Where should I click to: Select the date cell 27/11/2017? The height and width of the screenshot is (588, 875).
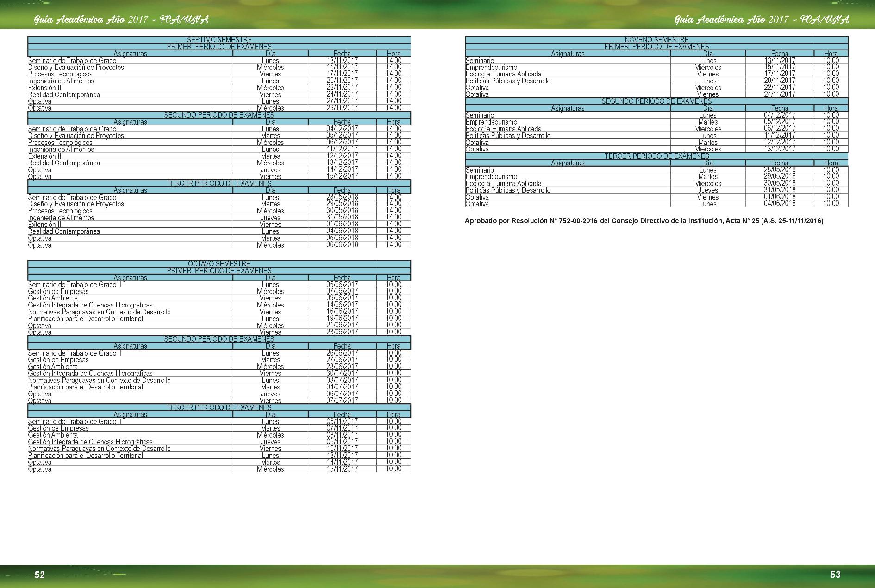click(x=342, y=101)
